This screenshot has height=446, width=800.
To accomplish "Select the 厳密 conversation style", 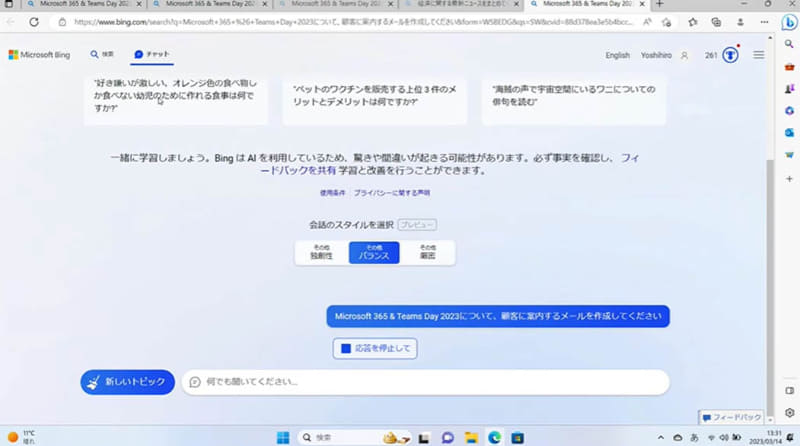I will click(428, 253).
